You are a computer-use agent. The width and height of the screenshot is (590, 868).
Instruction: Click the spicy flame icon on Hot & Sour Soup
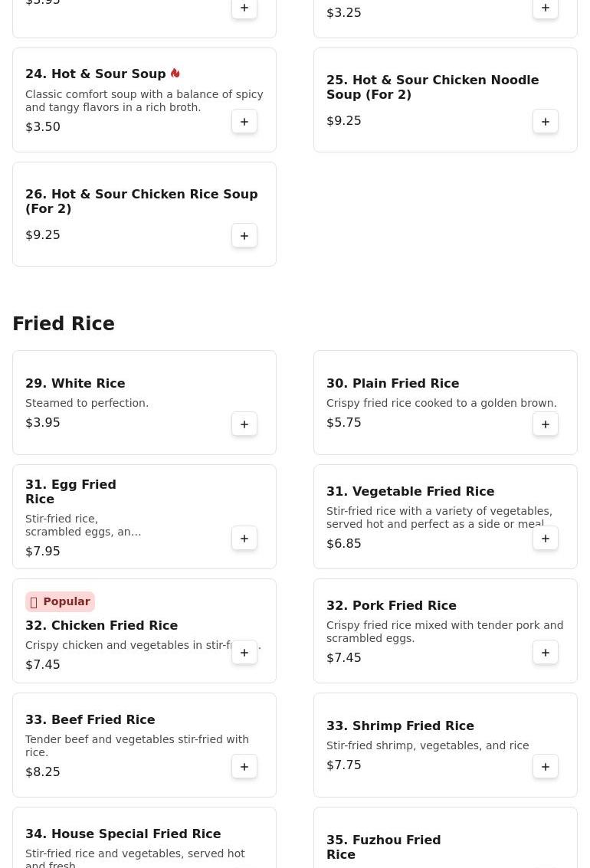coord(175,73)
